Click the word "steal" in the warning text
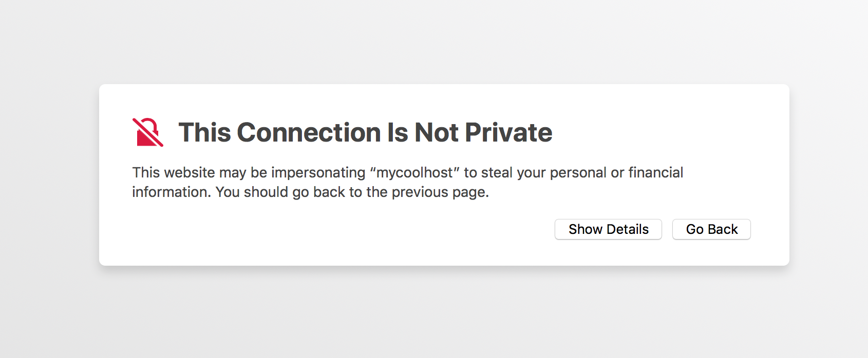868x358 pixels. click(497, 172)
